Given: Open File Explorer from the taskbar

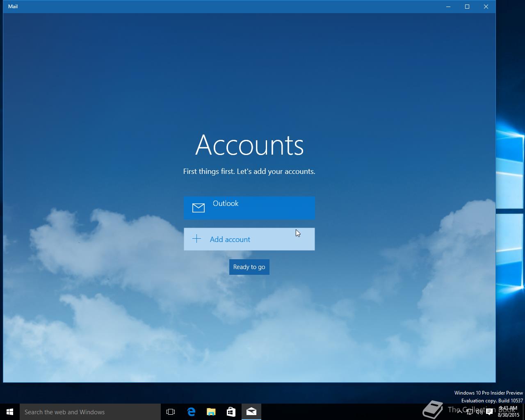Looking at the screenshot, I should (x=211, y=412).
